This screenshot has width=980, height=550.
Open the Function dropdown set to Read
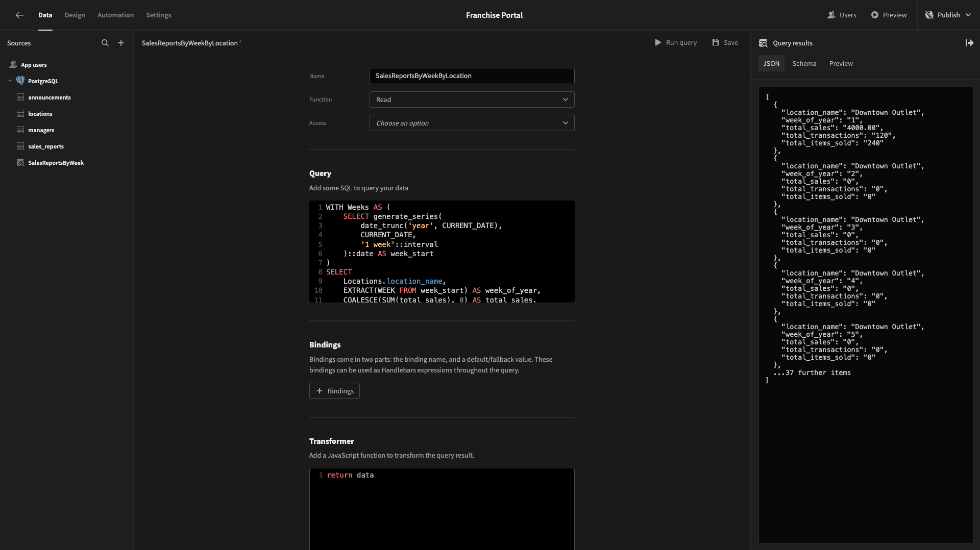pos(472,99)
